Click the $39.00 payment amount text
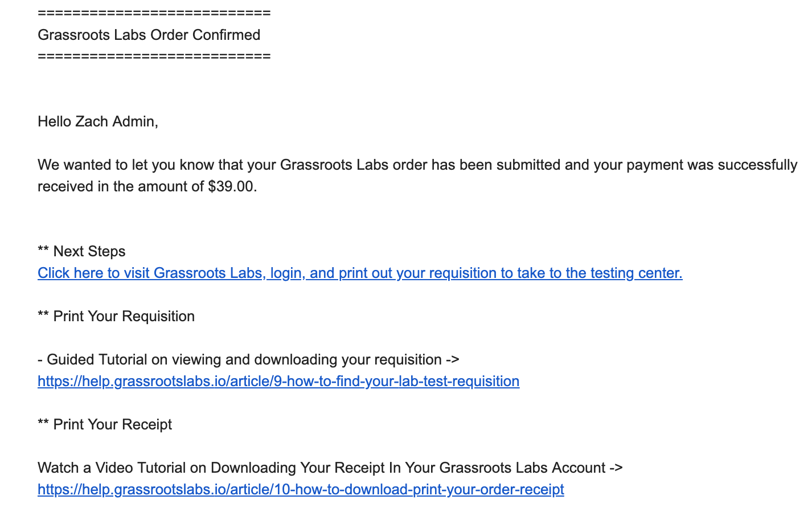 coord(232,187)
